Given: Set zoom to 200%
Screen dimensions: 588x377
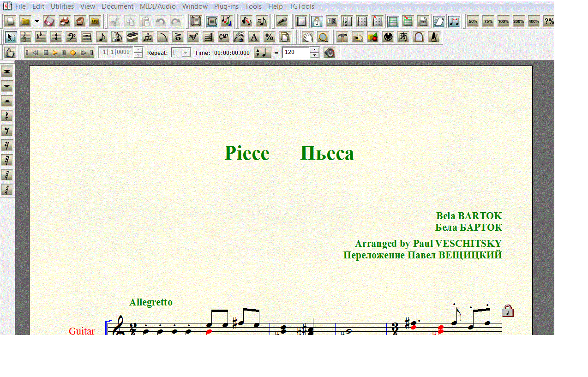Looking at the screenshot, I should point(518,21).
